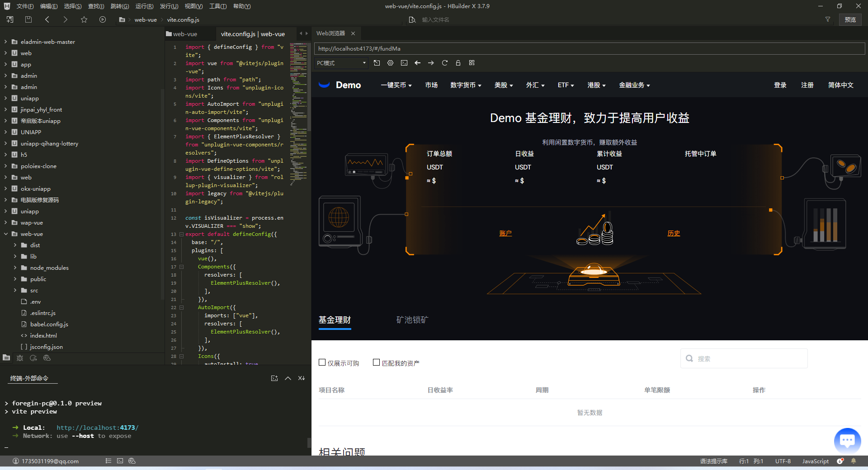This screenshot has height=470, width=868.
Task: Click the notification bell in status bar
Action: pyautogui.click(x=854, y=461)
